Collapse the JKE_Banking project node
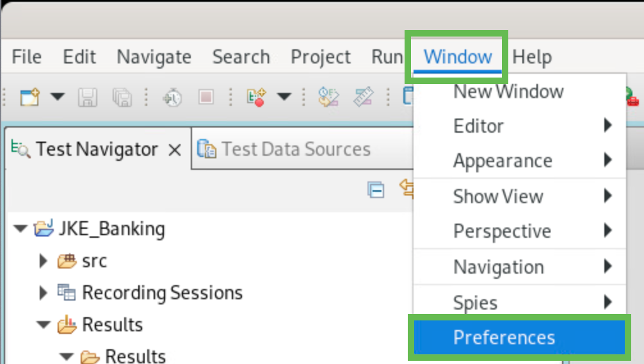The width and height of the screenshot is (644, 364). click(x=20, y=228)
